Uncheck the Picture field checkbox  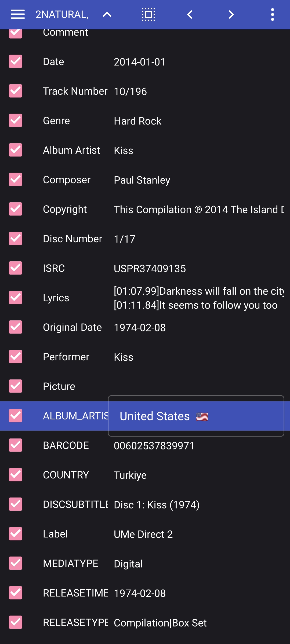coord(16,386)
